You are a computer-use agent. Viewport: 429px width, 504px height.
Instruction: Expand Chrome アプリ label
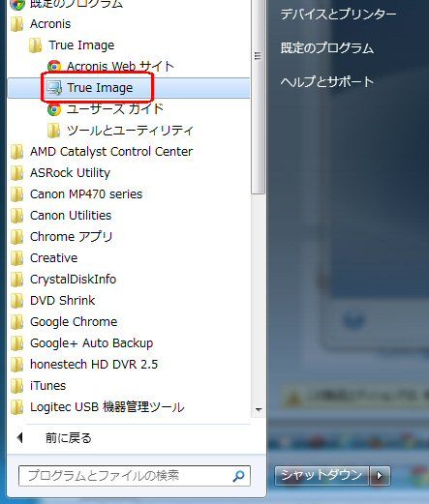pyautogui.click(x=72, y=237)
